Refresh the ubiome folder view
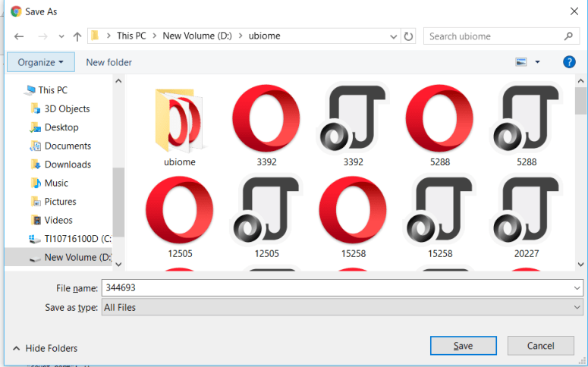 point(409,36)
